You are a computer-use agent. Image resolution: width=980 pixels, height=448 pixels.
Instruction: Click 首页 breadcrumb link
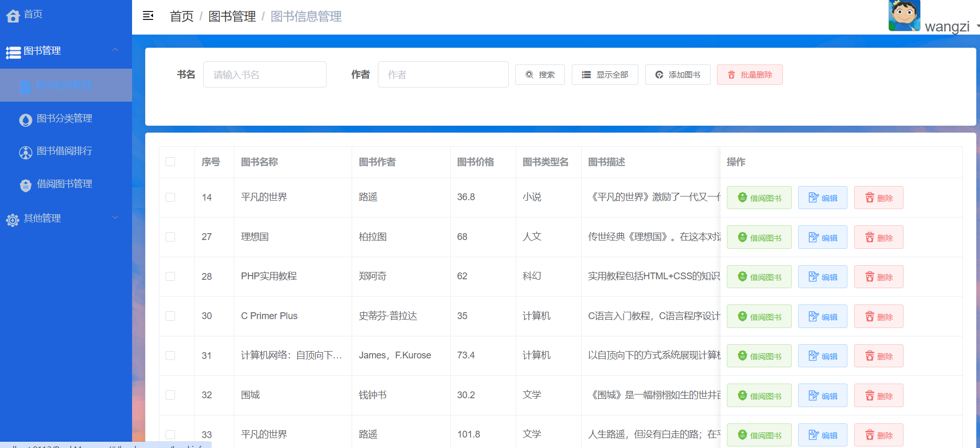click(x=182, y=16)
